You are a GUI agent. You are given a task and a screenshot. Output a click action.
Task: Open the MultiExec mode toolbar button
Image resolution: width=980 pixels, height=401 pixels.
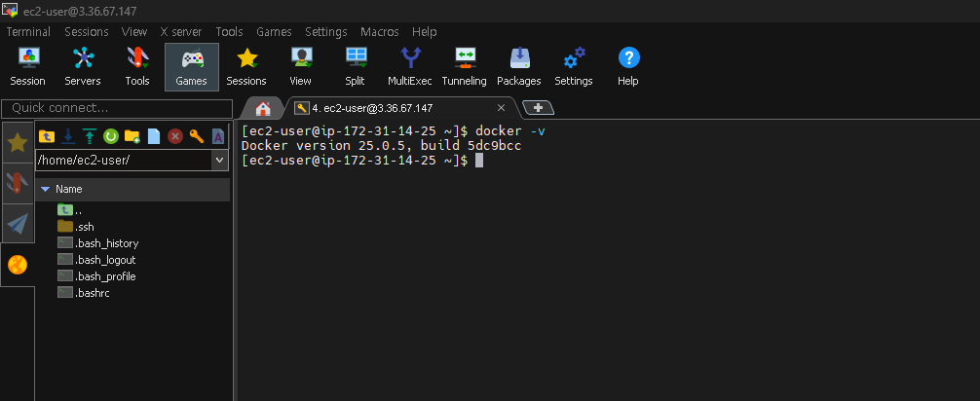pos(409,66)
